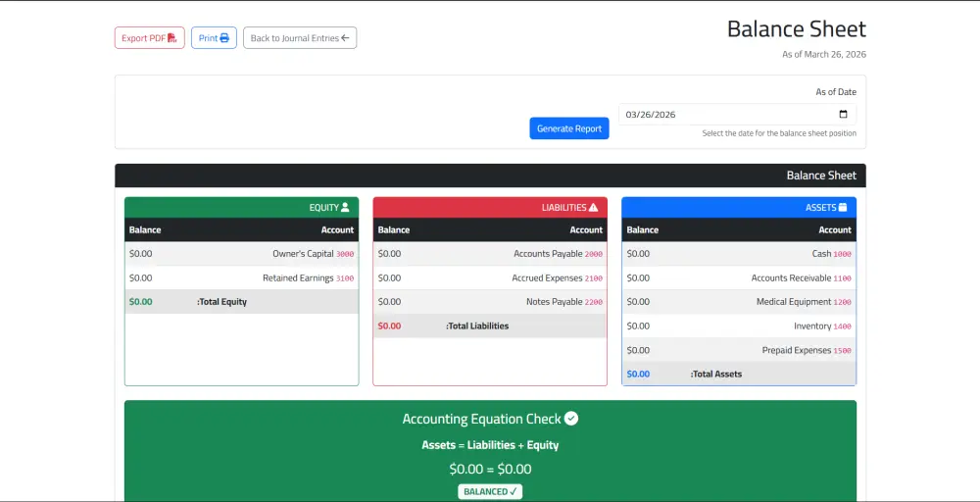Click account code 1000
This screenshot has height=502, width=980.
pos(843,255)
